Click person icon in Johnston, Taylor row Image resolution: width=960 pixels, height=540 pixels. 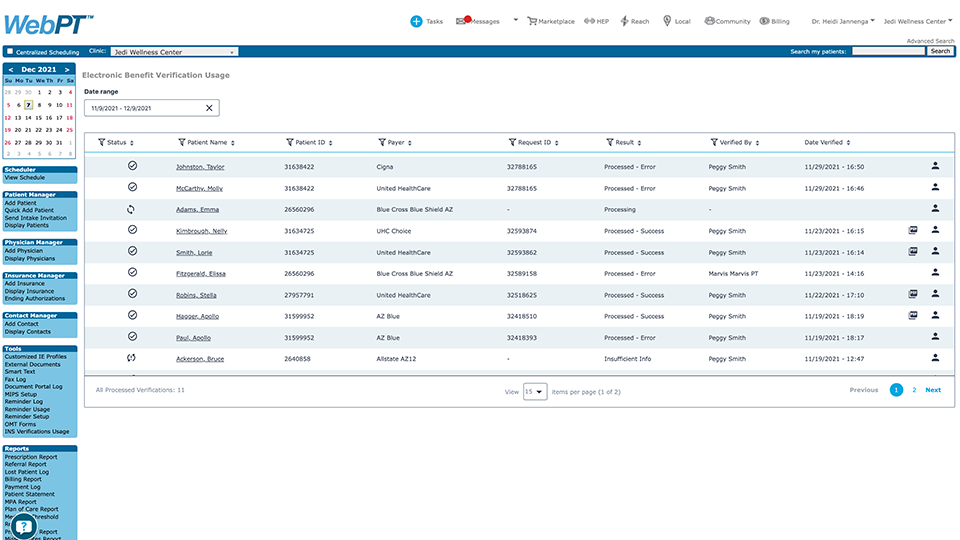(935, 166)
